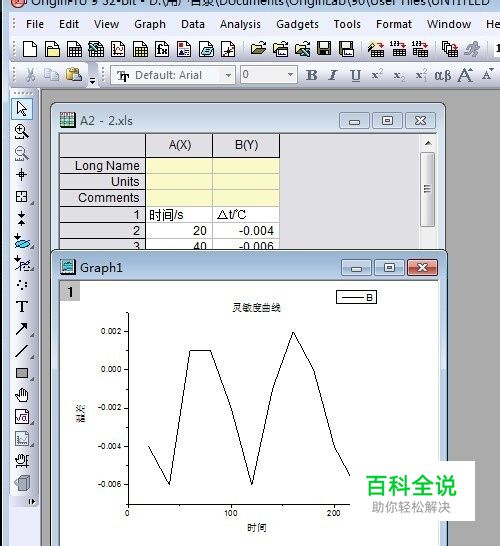Image resolution: width=500 pixels, height=546 pixels.
Task: Select the Text tool
Action: 22,307
